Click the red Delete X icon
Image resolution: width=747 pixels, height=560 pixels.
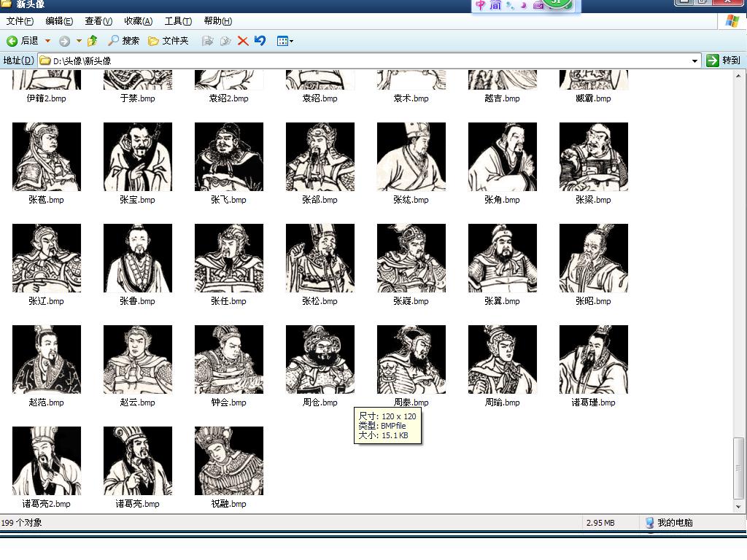tap(243, 41)
